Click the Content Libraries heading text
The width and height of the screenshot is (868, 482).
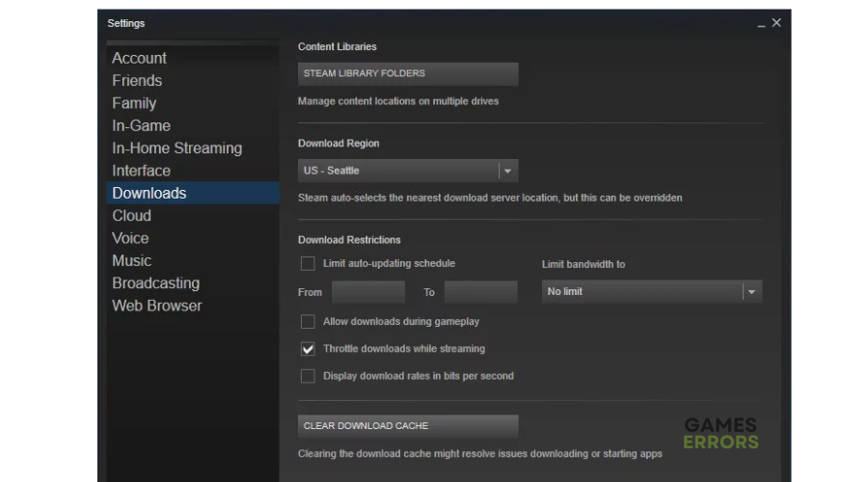pos(338,47)
